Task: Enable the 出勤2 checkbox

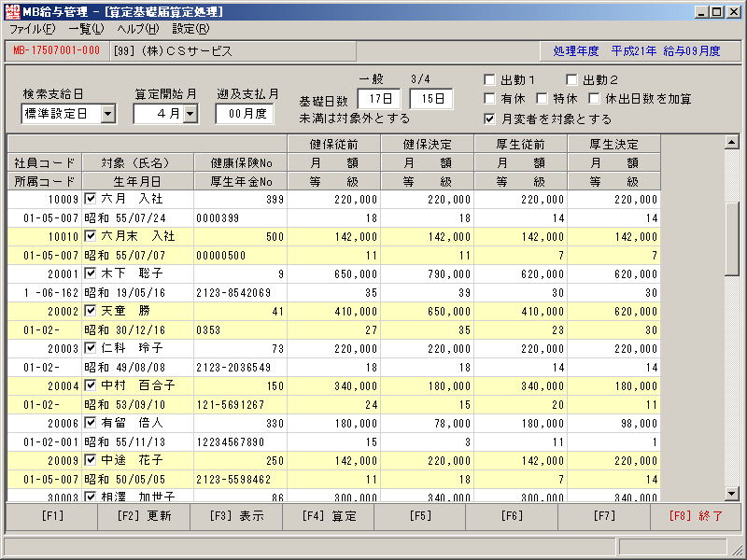Action: (571, 79)
